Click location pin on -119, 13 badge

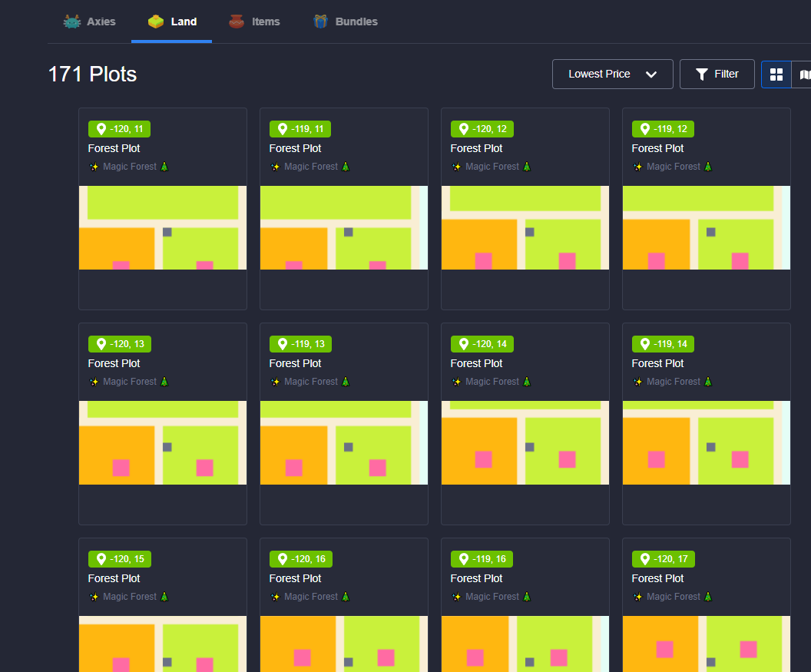[283, 344]
